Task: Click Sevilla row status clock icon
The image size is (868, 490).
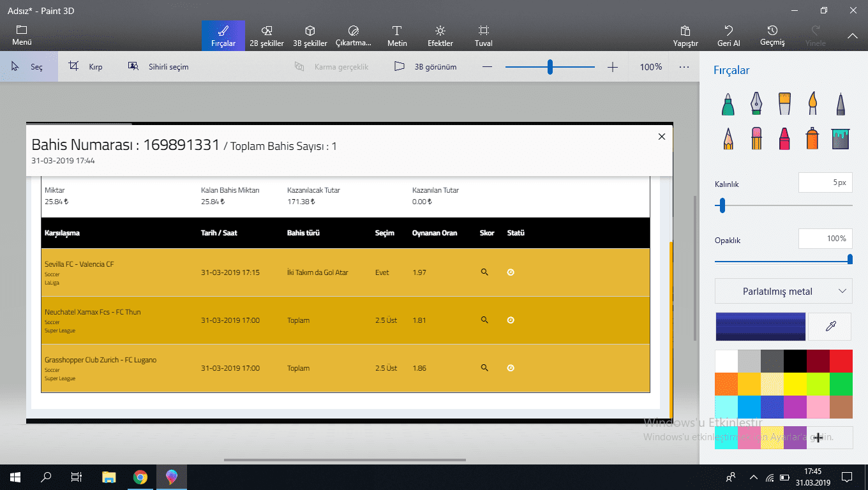Action: (511, 272)
